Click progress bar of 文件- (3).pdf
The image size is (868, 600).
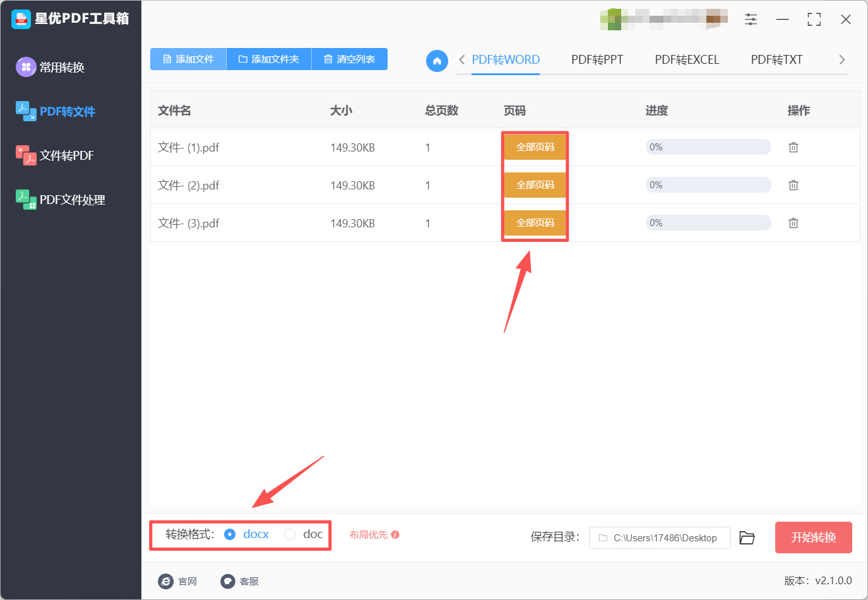coord(708,223)
